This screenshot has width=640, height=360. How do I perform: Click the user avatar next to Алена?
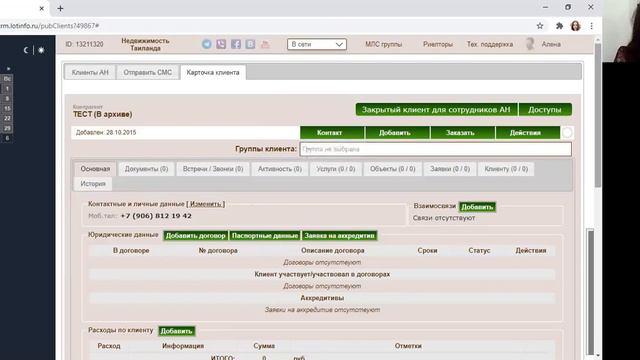530,44
